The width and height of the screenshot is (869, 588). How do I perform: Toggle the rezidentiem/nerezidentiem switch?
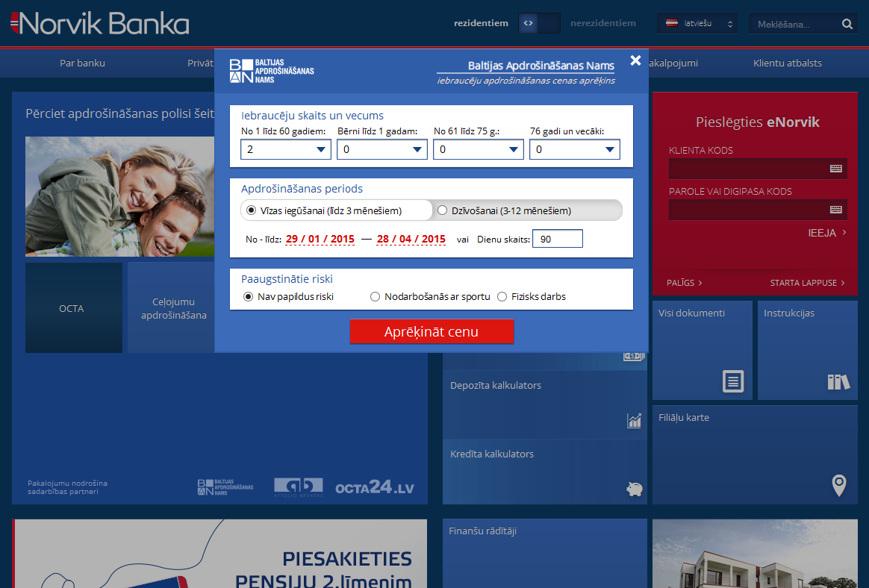[x=539, y=23]
